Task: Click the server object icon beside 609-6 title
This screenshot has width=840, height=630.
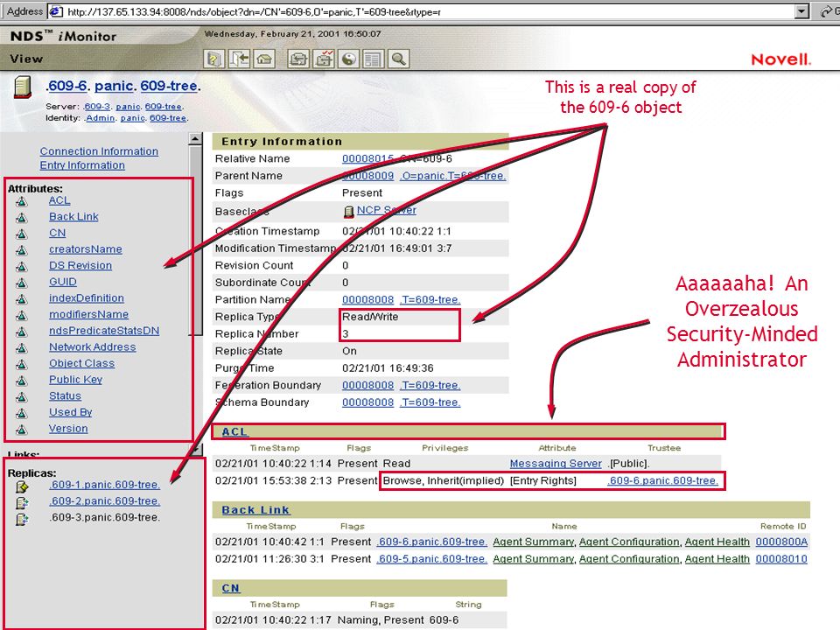Action: 23,87
